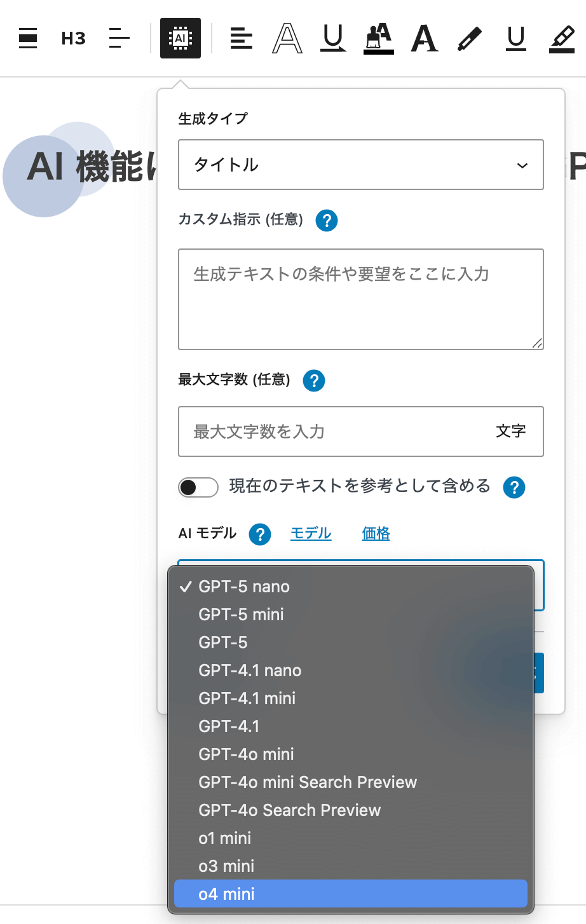Choose o4 mini from the model list
The height and width of the screenshot is (924, 586).
pos(351,894)
